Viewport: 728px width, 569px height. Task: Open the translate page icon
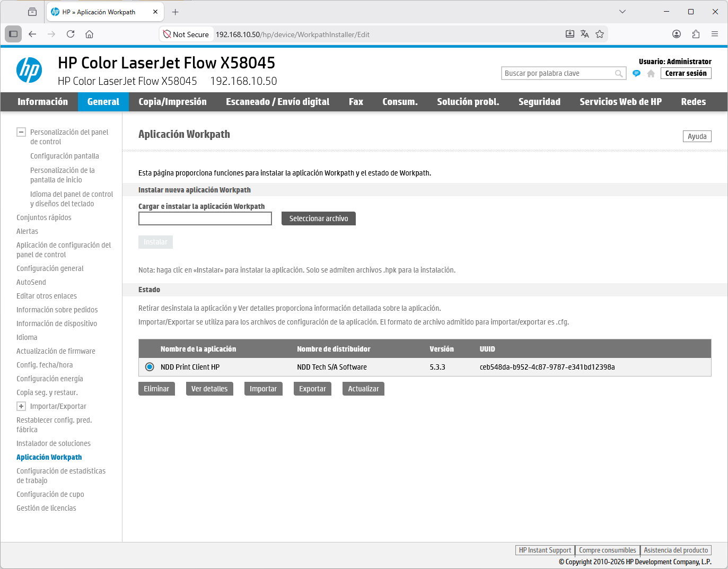pyautogui.click(x=585, y=34)
